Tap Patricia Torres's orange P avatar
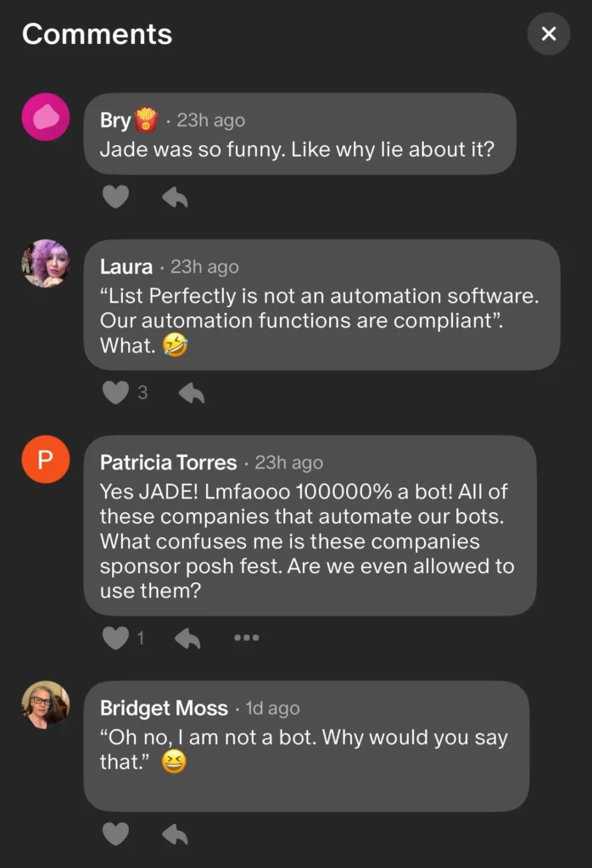Viewport: 592px width, 868px height. pyautogui.click(x=45, y=459)
